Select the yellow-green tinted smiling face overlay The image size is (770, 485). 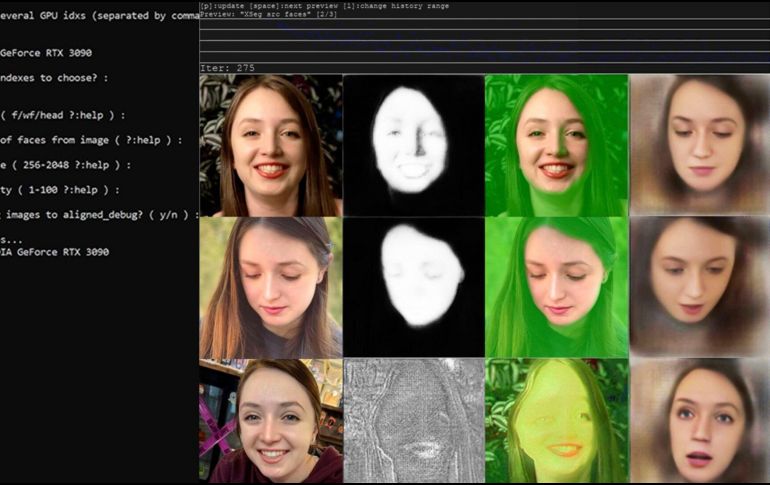[x=556, y=420]
